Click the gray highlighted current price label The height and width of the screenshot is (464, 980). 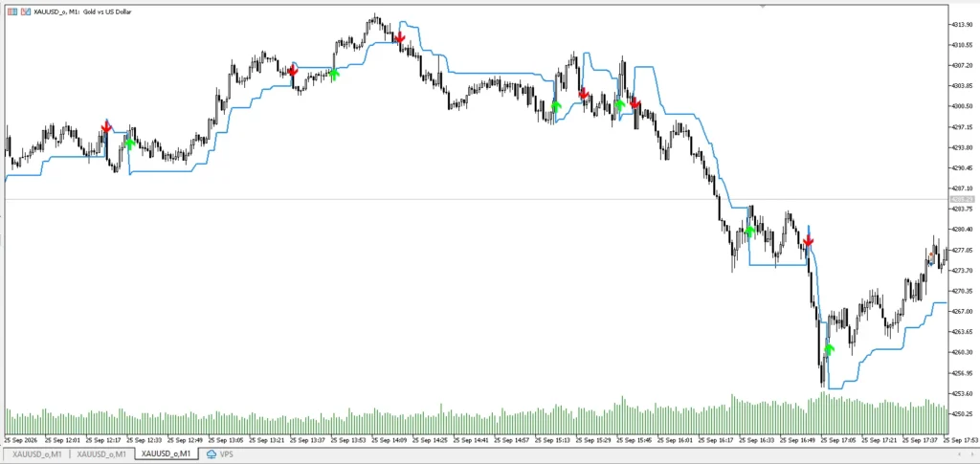point(962,199)
